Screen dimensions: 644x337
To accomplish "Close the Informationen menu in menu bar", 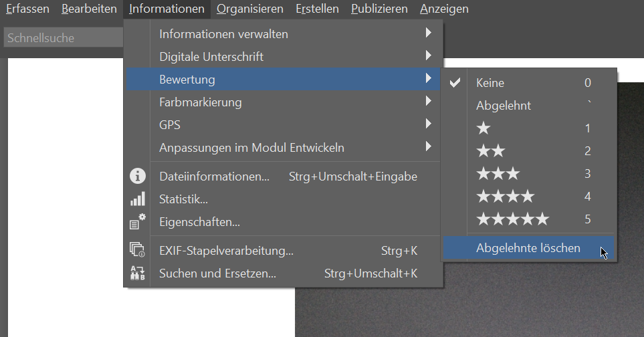I will [x=167, y=9].
